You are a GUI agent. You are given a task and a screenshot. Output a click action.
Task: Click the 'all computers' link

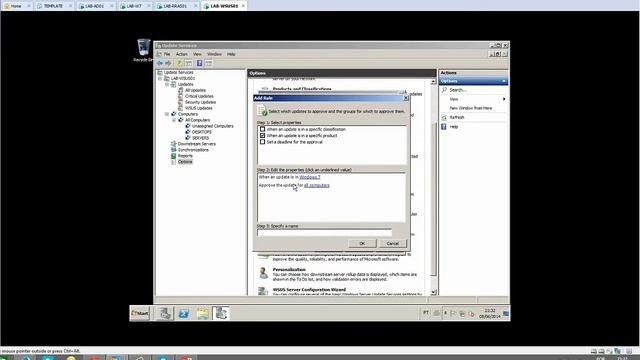(317, 185)
